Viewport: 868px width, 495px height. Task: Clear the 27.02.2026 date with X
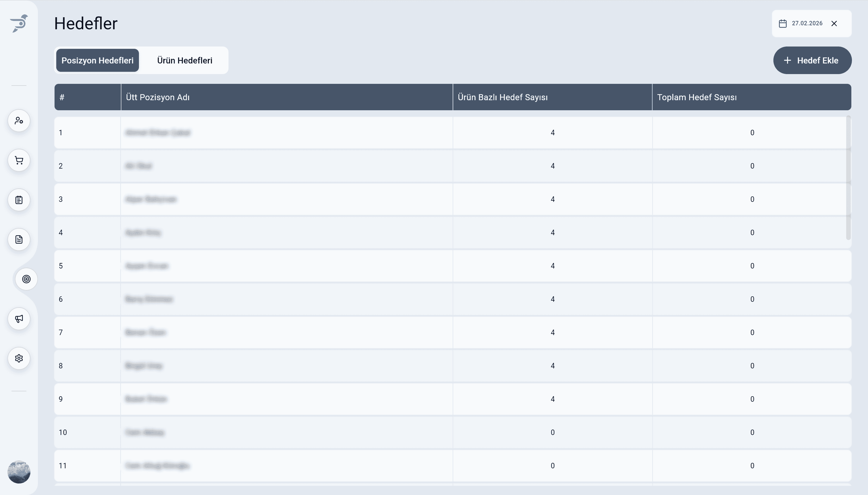coord(834,24)
